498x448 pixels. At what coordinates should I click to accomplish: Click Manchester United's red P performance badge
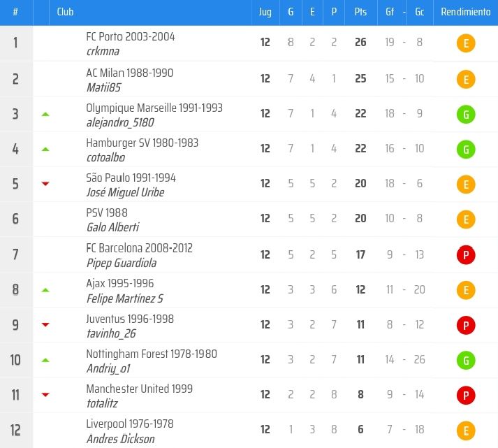click(466, 396)
